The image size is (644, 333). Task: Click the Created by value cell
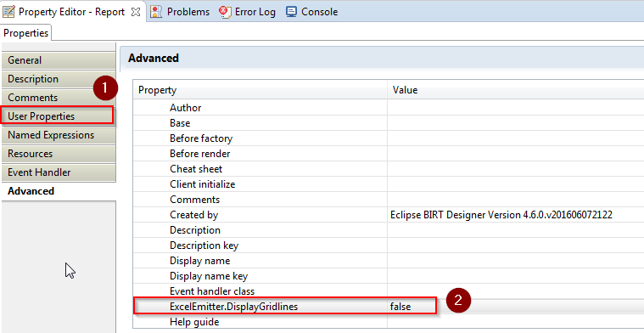(x=515, y=215)
